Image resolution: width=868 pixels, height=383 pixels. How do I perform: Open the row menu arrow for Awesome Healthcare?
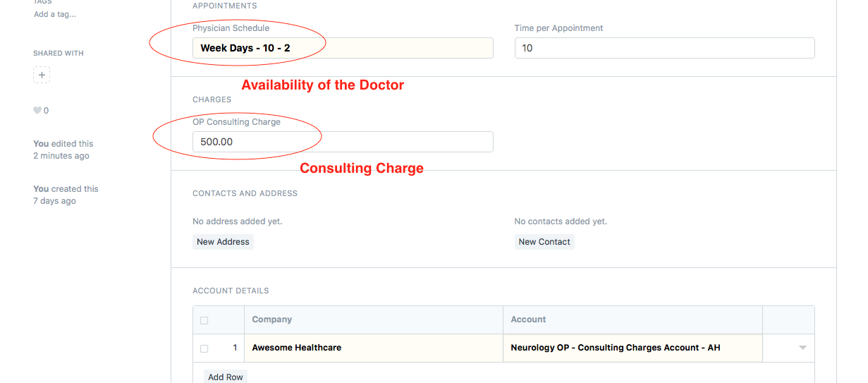802,348
